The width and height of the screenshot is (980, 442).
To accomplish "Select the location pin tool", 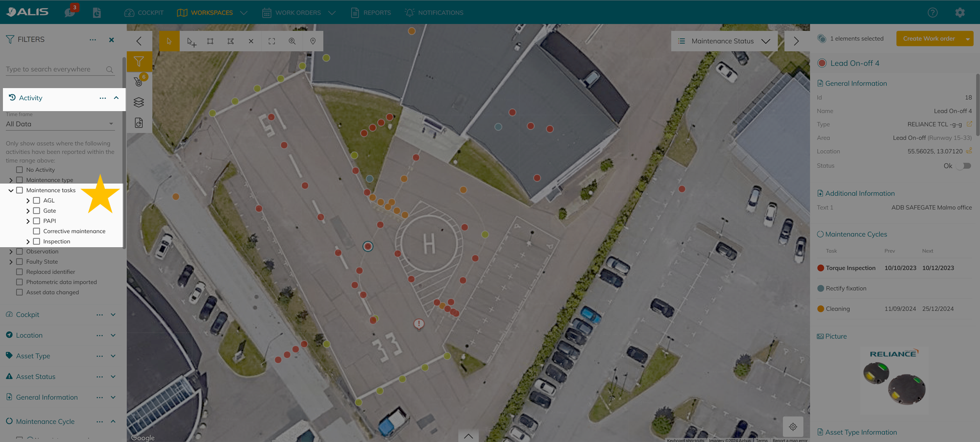I will (x=313, y=41).
